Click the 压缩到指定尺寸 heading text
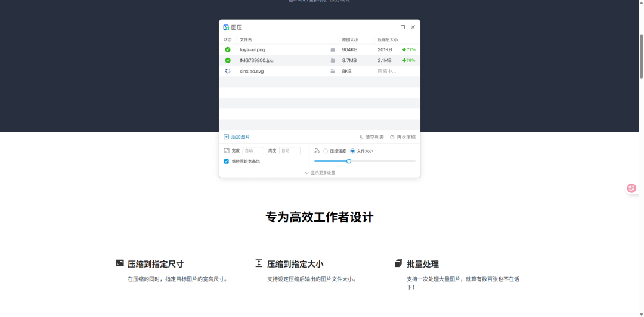The image size is (644, 317). pyautogui.click(x=156, y=264)
